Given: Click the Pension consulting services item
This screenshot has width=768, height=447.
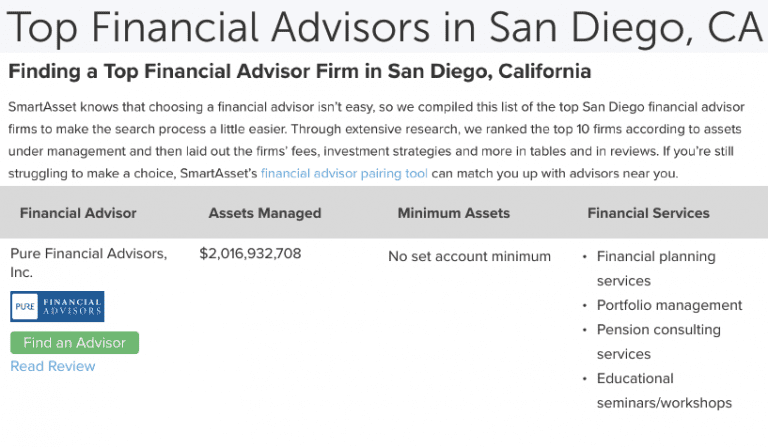Looking at the screenshot, I should click(658, 342).
